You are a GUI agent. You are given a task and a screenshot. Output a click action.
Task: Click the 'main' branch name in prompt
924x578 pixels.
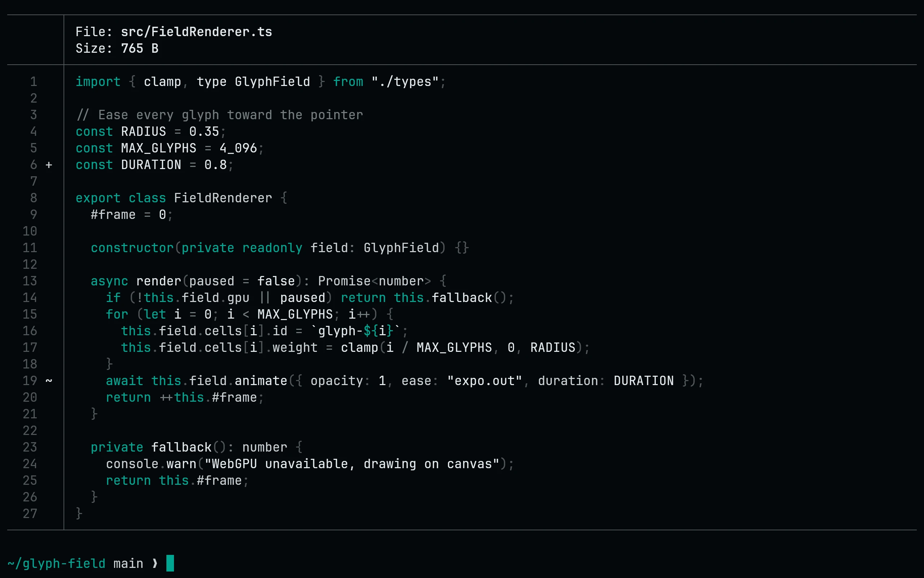click(x=128, y=564)
